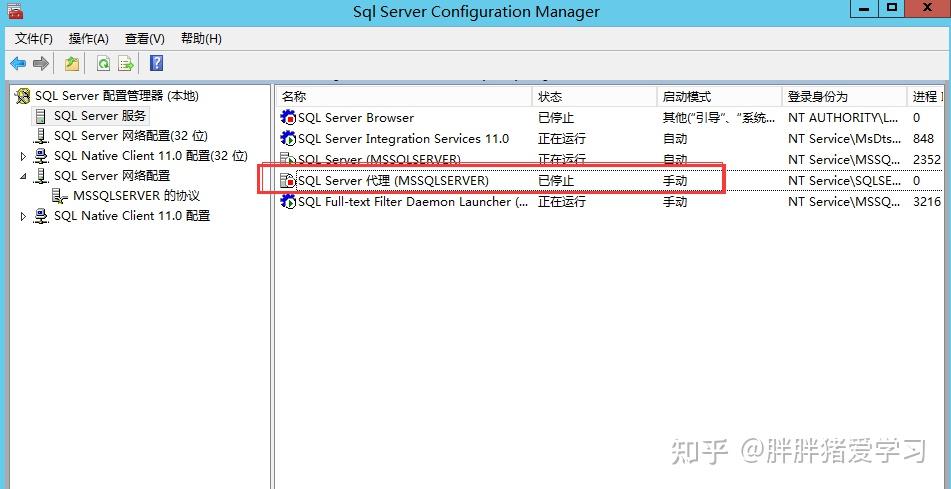
Task: Click the Full-text Filter Daemon Launcher icon
Action: tap(287, 201)
